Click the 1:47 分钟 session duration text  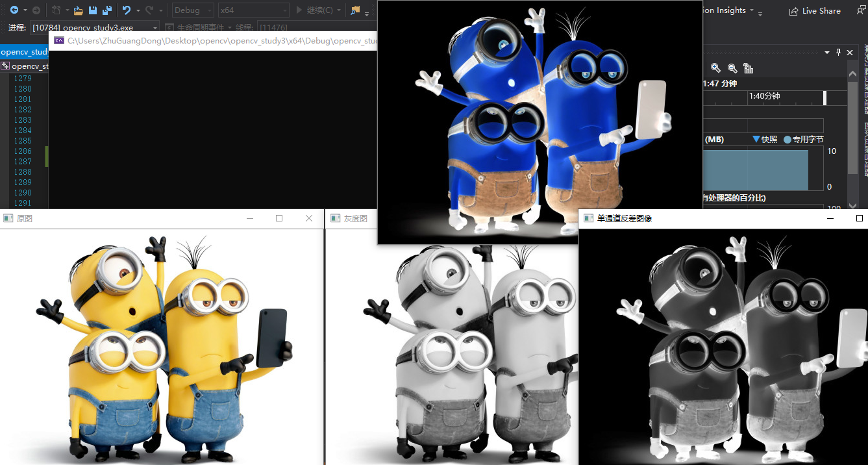click(720, 84)
